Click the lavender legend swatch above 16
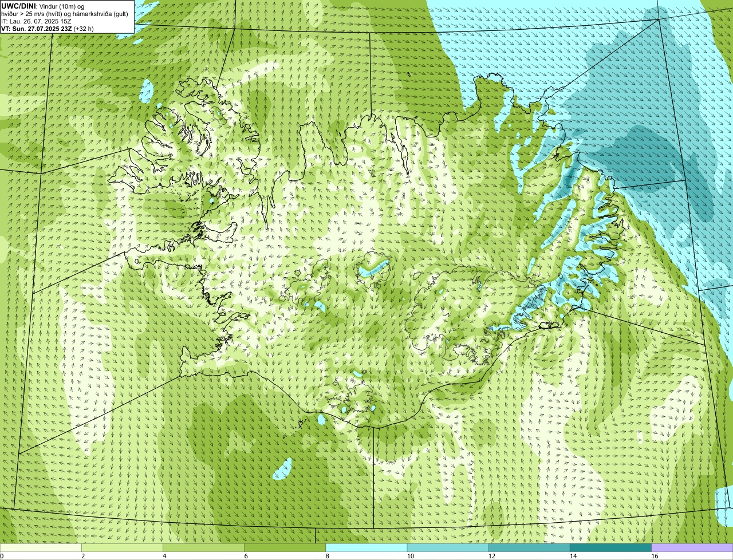 692,548
